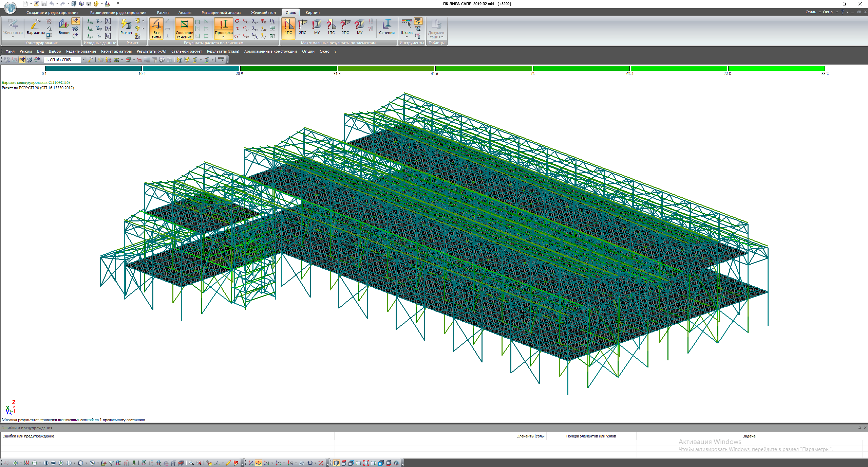Click the 2ПС check results icon
Viewport: 868px width, 467px height.
click(x=302, y=26)
